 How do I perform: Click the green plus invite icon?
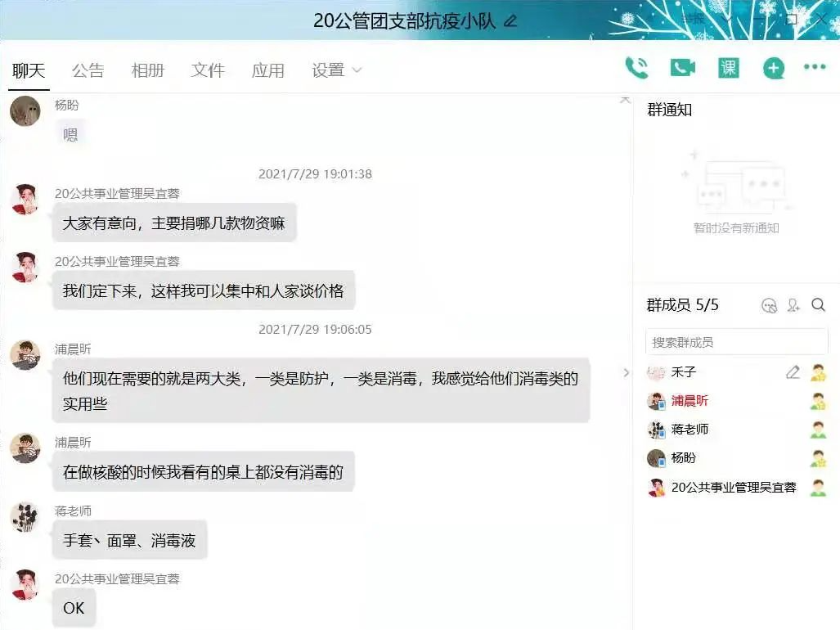[774, 69]
